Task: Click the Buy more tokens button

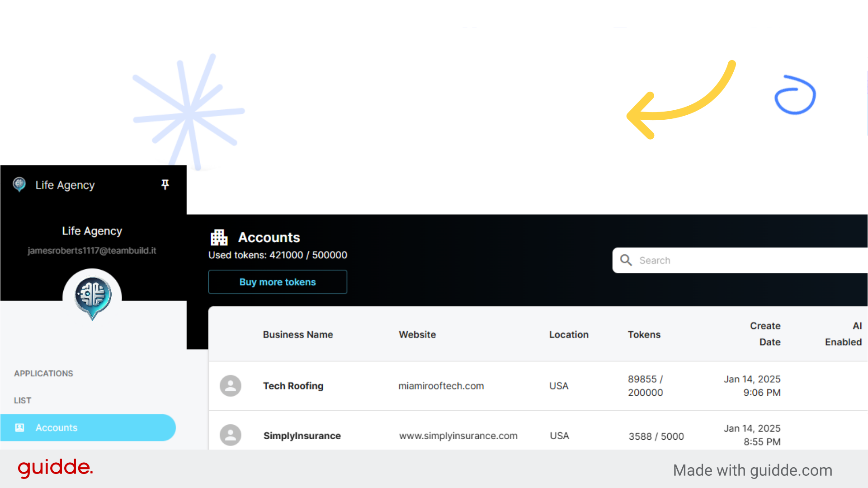Action: pyautogui.click(x=277, y=282)
